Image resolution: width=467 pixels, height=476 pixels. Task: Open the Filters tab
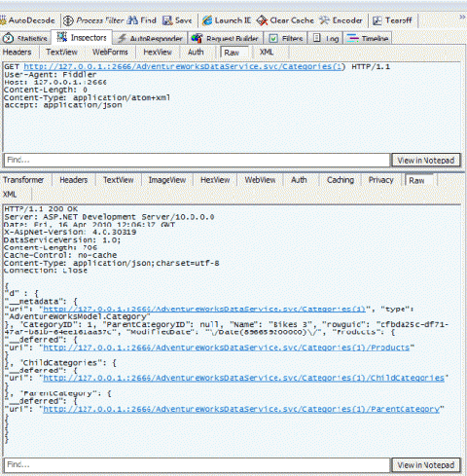[286, 38]
